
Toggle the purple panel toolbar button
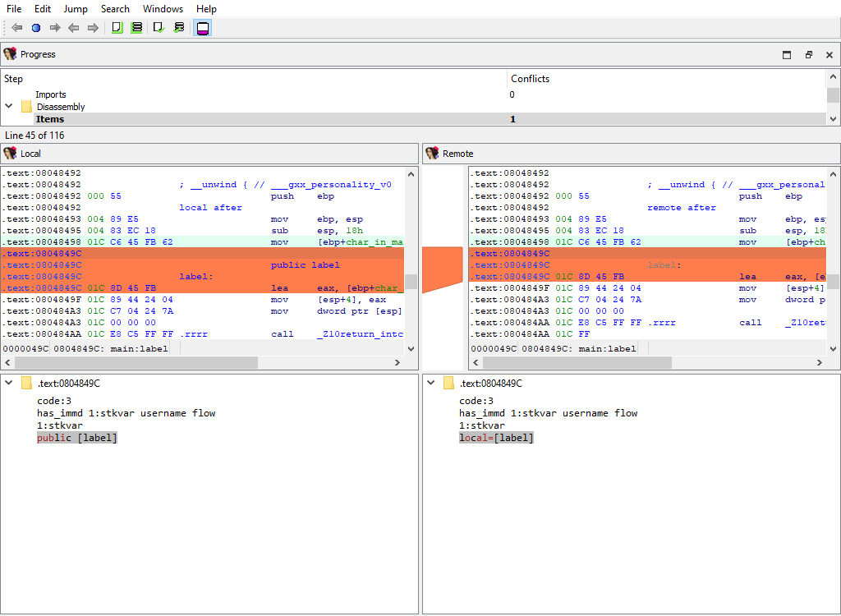coord(202,28)
